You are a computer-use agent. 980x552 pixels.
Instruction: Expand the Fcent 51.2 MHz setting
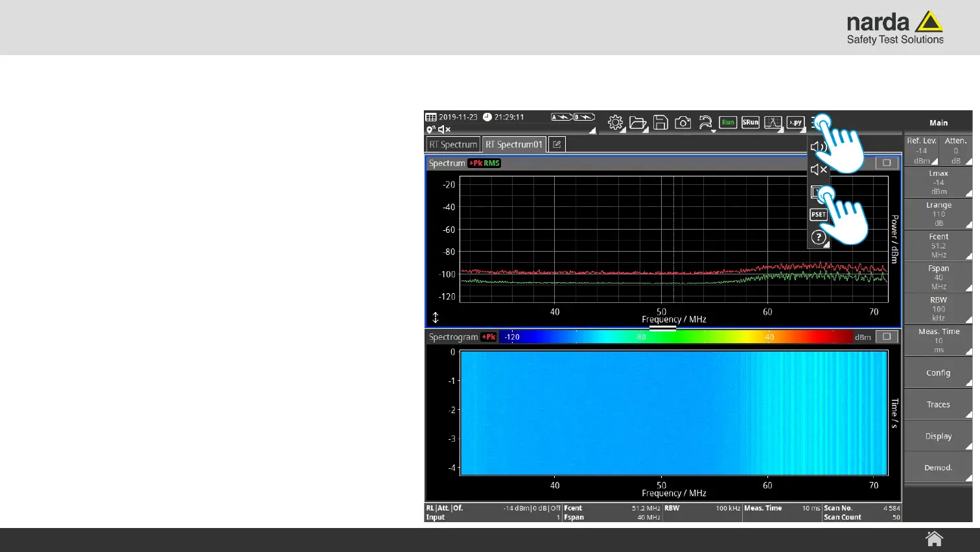938,246
